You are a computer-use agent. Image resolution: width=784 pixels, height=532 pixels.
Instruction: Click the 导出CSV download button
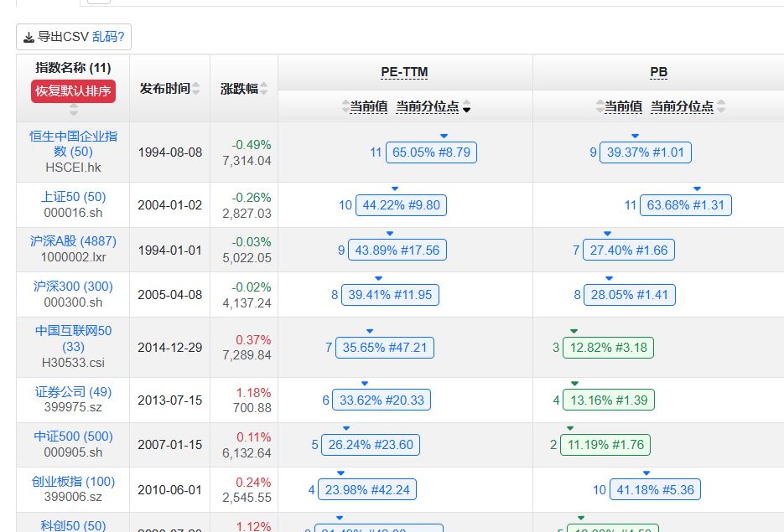coord(55,37)
